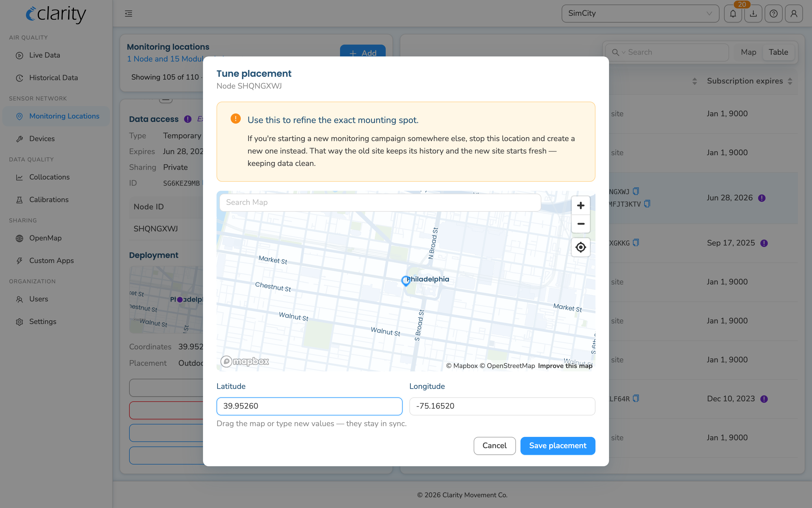
Task: Zoom out on the placement map
Action: pos(581,224)
